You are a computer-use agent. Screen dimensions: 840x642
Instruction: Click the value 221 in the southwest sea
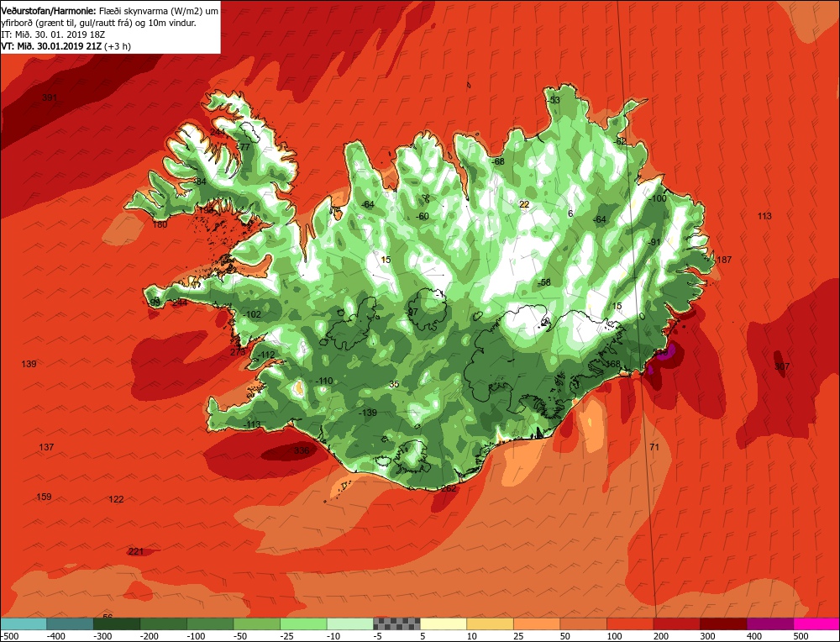pos(136,551)
